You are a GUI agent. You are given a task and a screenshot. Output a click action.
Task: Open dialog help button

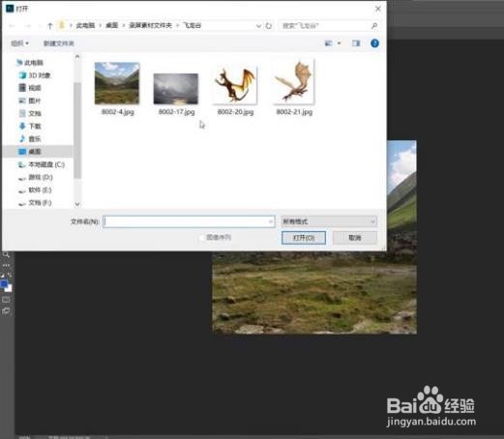tap(374, 44)
